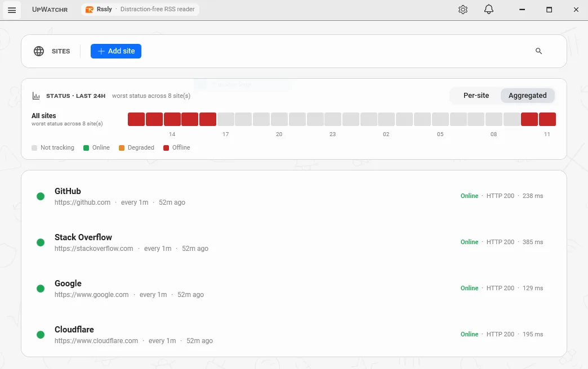Click GitHub green status dot
Viewport: 588px width, 369px height.
coord(41,196)
